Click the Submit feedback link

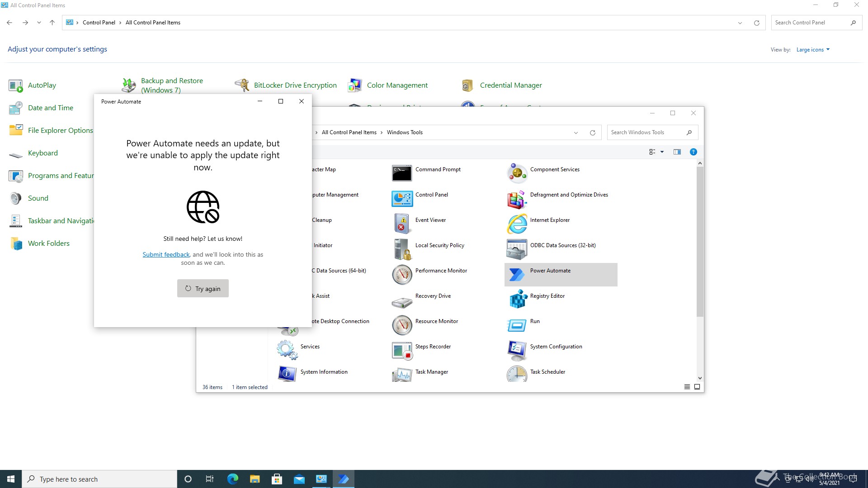[166, 254]
